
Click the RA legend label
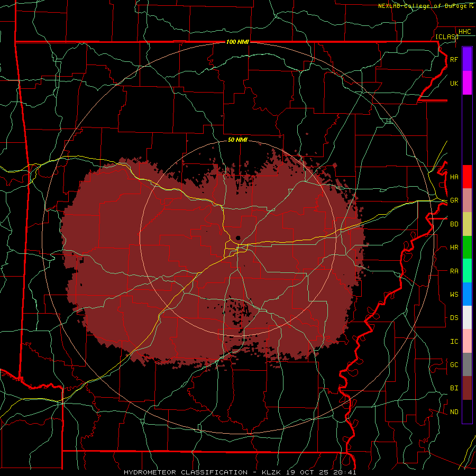454,271
